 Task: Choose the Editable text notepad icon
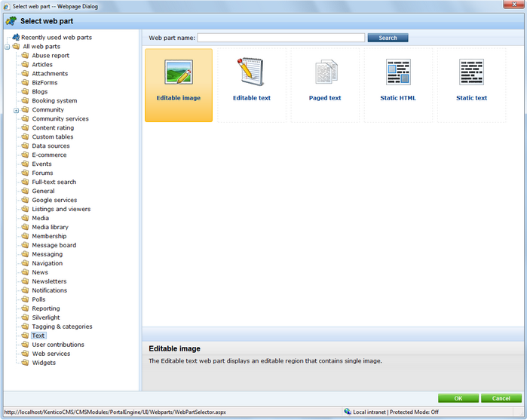point(251,72)
